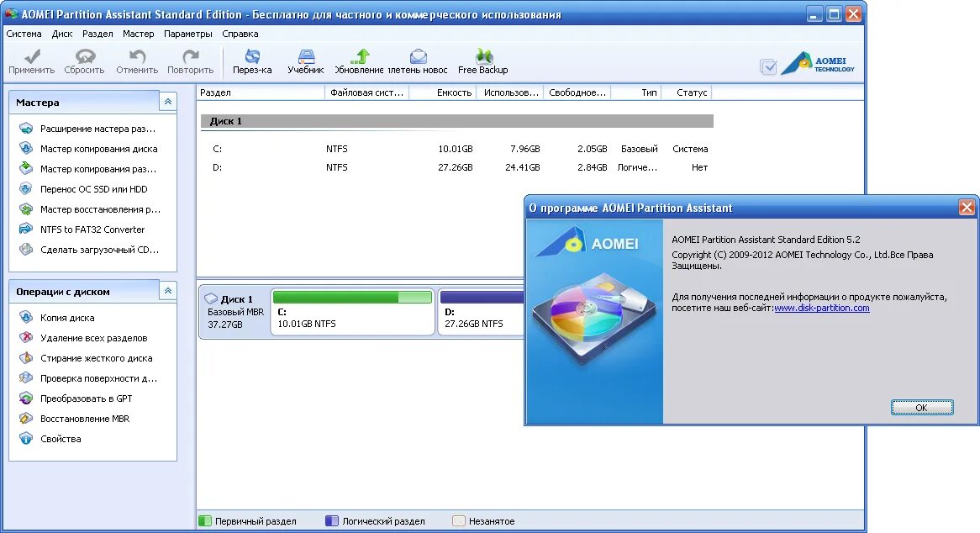This screenshot has height=533, width=980.
Task: Open the Параметры menu
Action: (188, 34)
